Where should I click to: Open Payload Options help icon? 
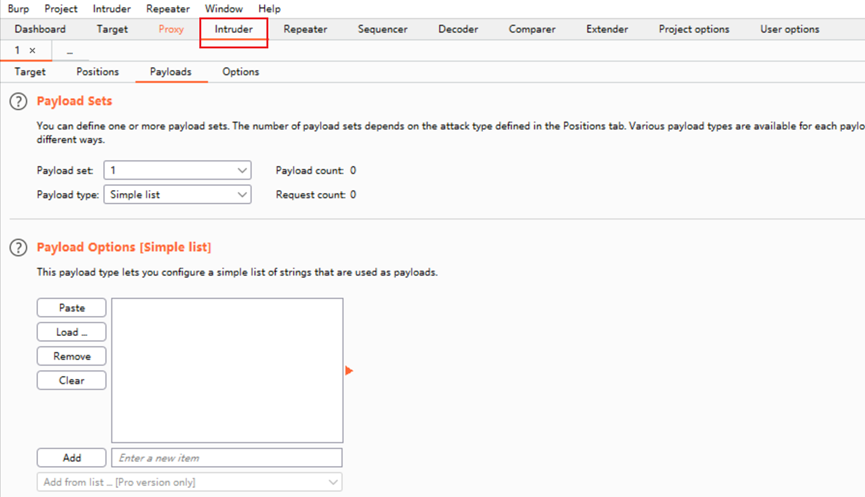point(18,248)
